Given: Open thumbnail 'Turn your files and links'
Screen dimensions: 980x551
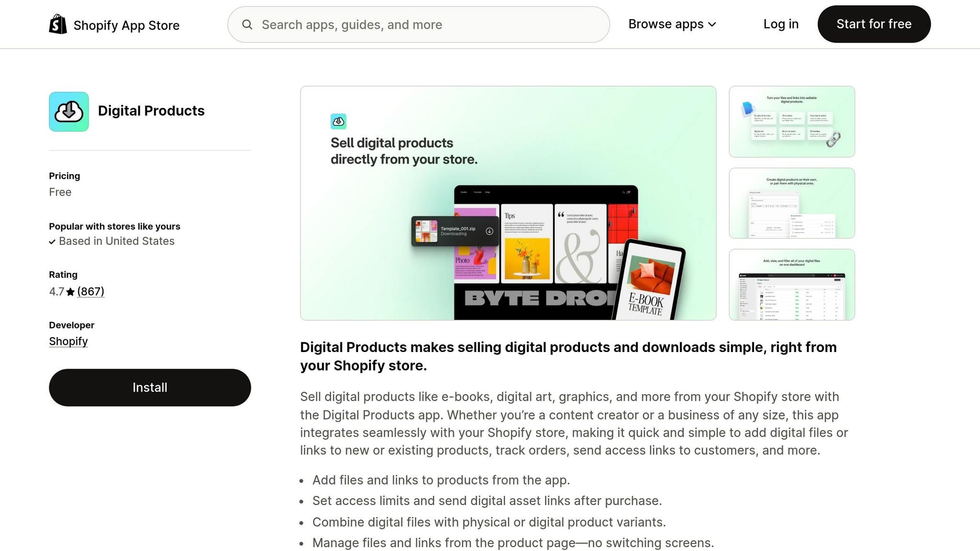Looking at the screenshot, I should point(791,121).
